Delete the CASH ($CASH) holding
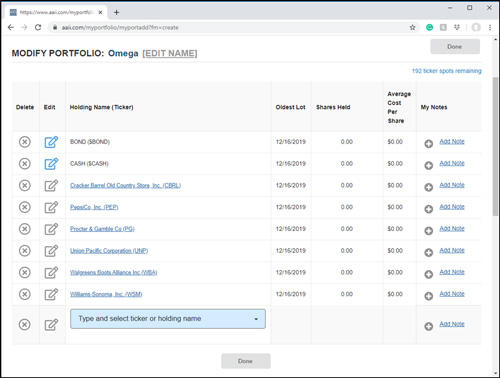 [24, 164]
